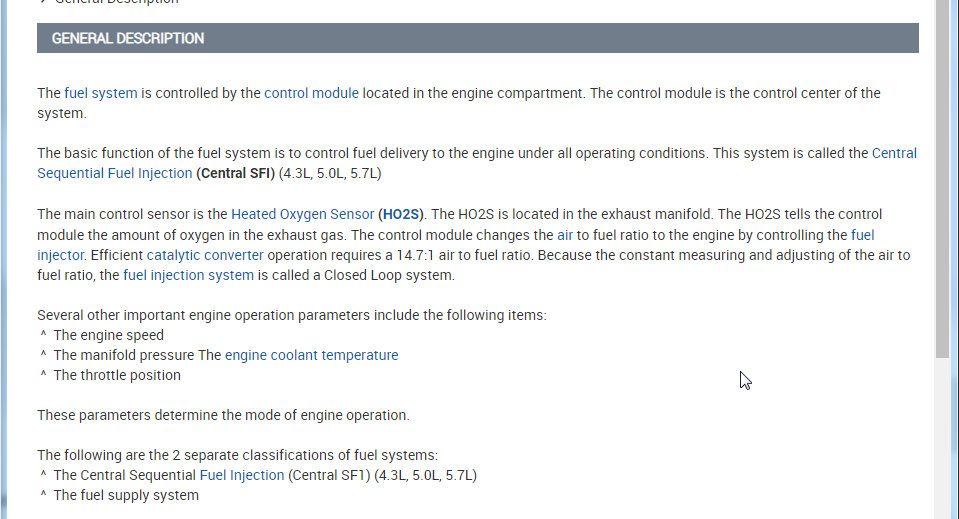Click the bold (Central SFI) text
Viewport: 959px width, 519px height.
(240, 173)
